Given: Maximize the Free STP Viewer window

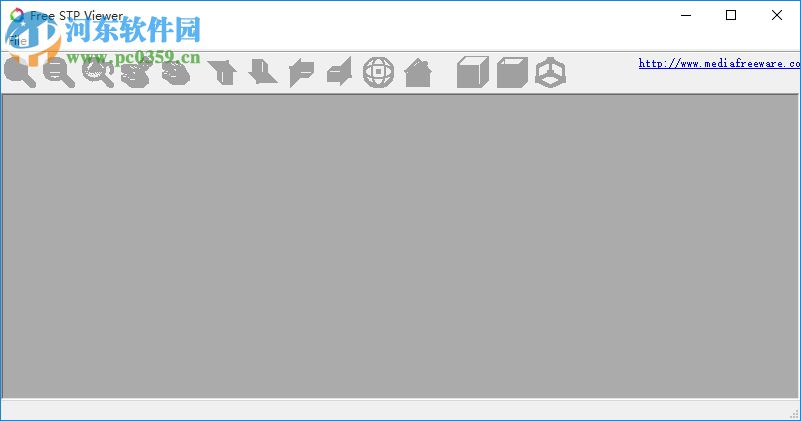Looking at the screenshot, I should tap(731, 15).
